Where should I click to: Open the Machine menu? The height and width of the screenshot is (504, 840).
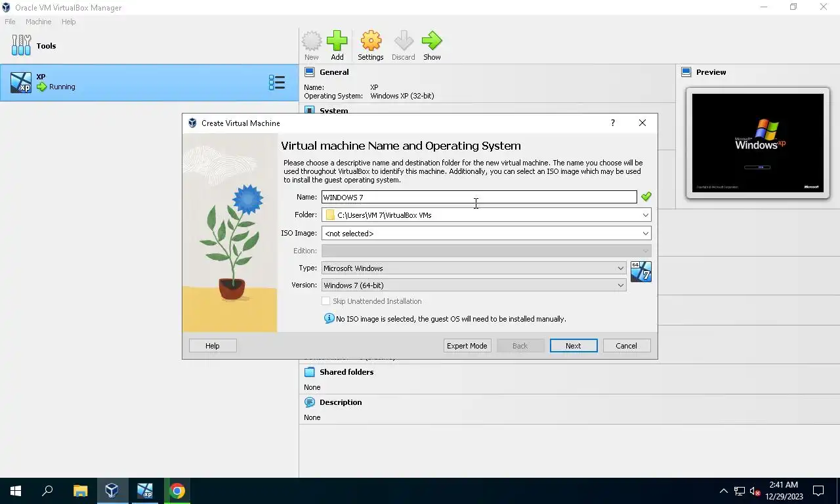38,22
